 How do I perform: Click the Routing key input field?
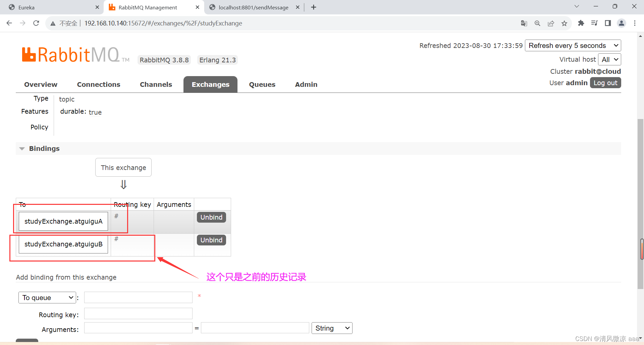tap(138, 313)
